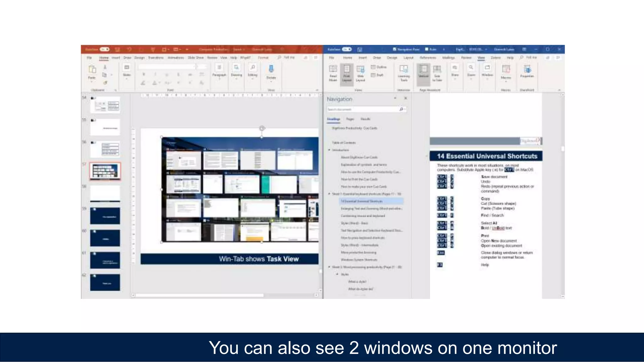Open the Zoom dropdown in Word ribbon
The height and width of the screenshot is (362, 644).
(x=471, y=72)
